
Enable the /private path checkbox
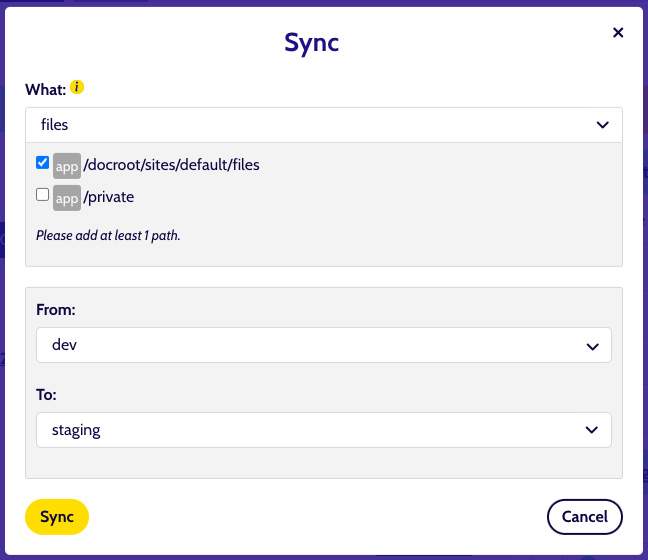[43, 194]
